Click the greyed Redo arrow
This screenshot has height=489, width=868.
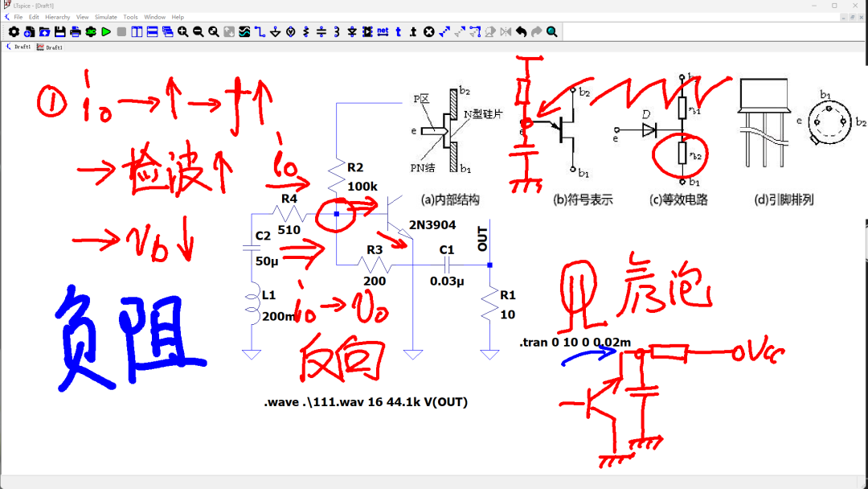[x=536, y=32]
